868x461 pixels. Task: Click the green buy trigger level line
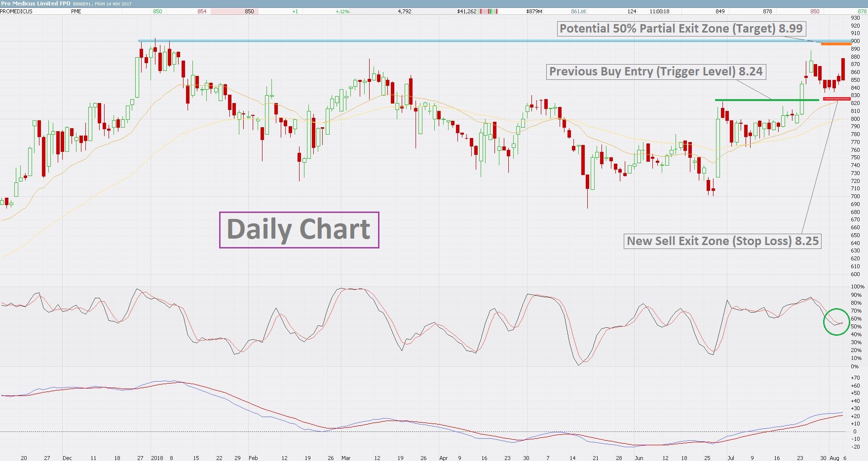click(767, 100)
